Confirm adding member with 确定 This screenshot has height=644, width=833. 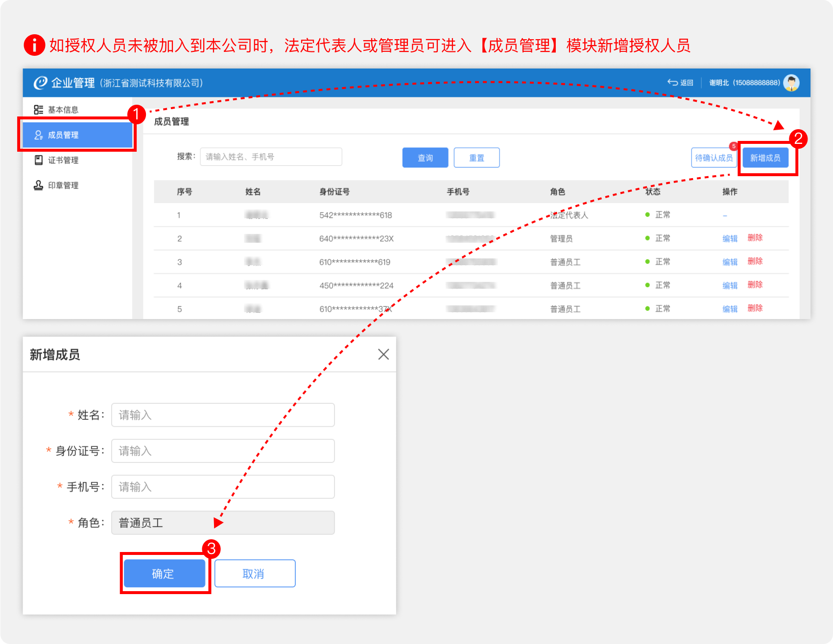click(164, 574)
